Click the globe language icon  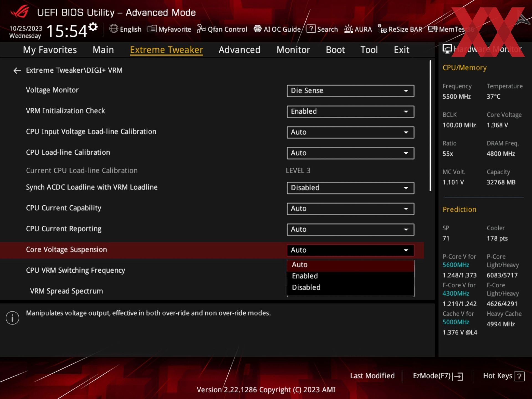pyautogui.click(x=114, y=29)
